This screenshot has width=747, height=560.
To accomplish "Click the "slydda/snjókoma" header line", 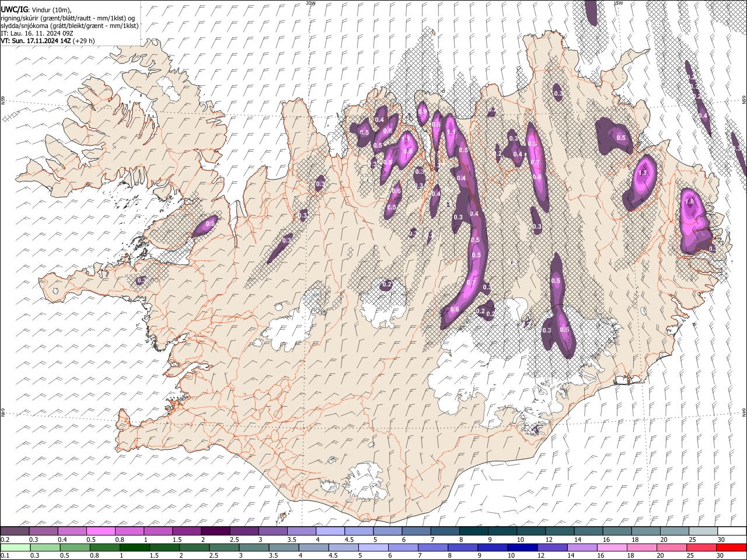I will point(69,25).
